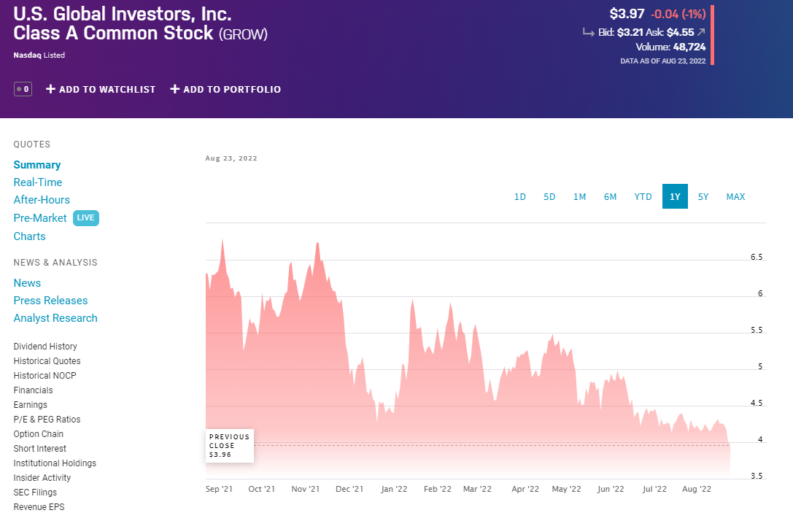Open Institutional Holdings

[55, 463]
